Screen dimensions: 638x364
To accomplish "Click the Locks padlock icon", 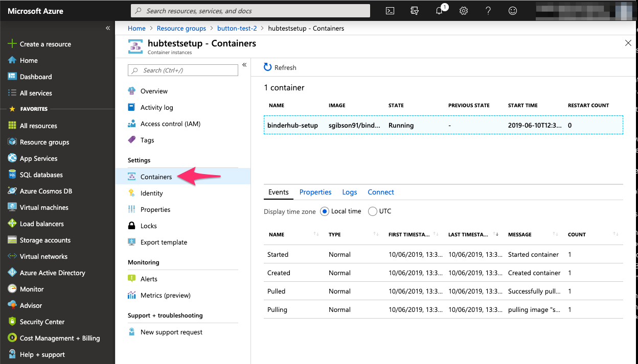I will point(131,226).
